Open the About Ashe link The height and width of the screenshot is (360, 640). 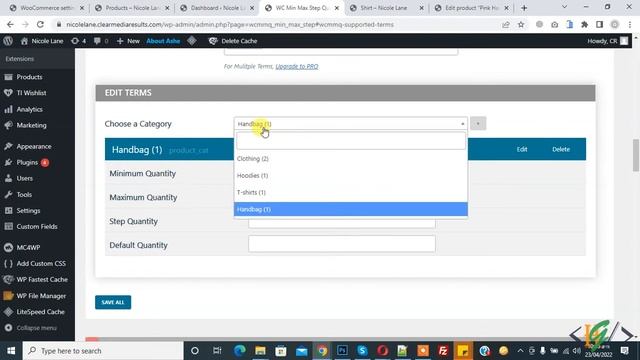163,41
